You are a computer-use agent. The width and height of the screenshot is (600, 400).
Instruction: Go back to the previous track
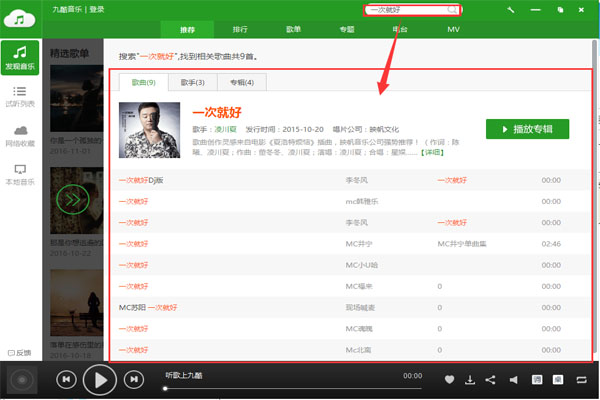coord(65,380)
